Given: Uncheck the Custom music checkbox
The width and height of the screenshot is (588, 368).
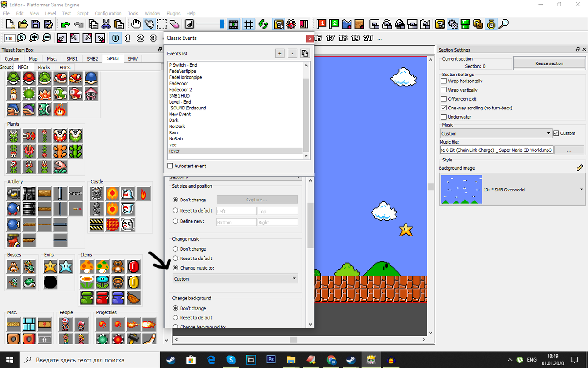Looking at the screenshot, I should (x=556, y=133).
